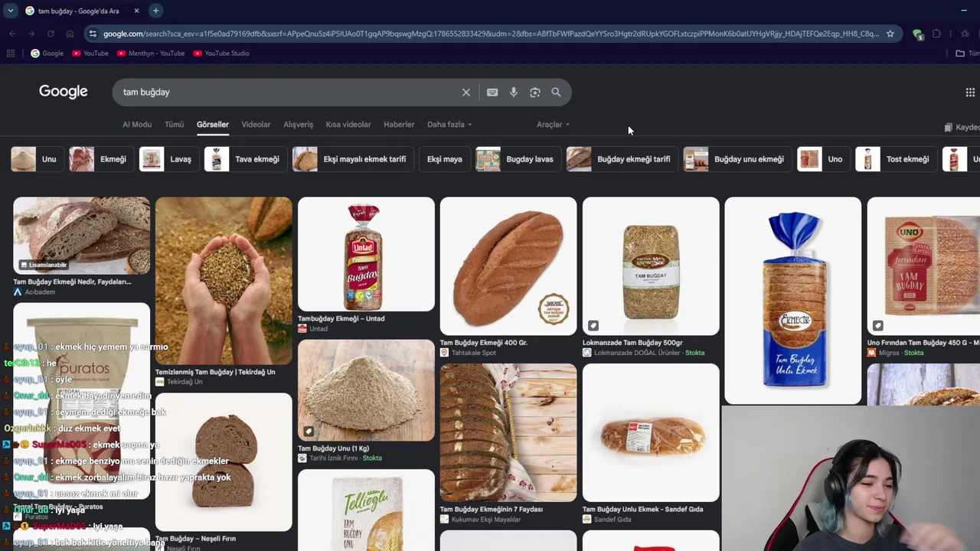Screen dimensions: 980x551
Task: Filter by Buğday ekmeği tarifi chip
Action: (622, 159)
